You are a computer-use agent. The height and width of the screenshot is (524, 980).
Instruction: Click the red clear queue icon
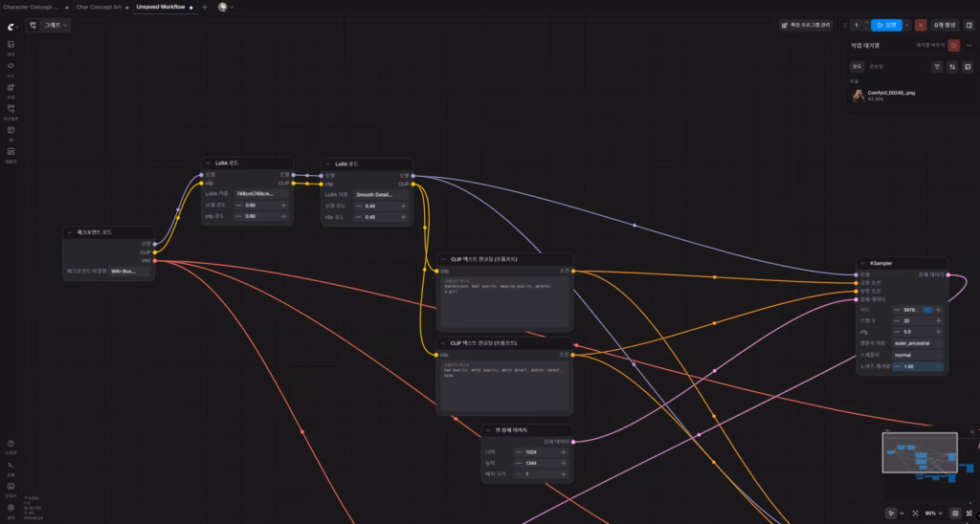click(x=953, y=45)
